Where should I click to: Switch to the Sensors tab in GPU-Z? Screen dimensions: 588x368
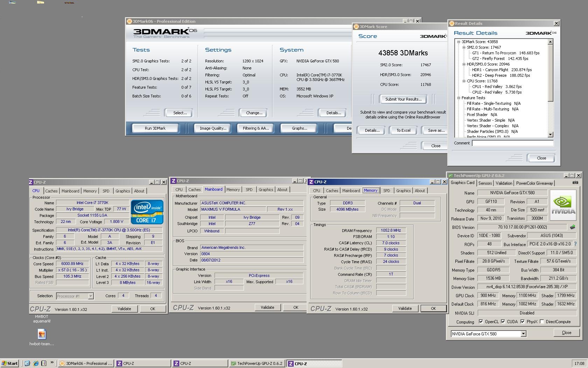point(485,183)
